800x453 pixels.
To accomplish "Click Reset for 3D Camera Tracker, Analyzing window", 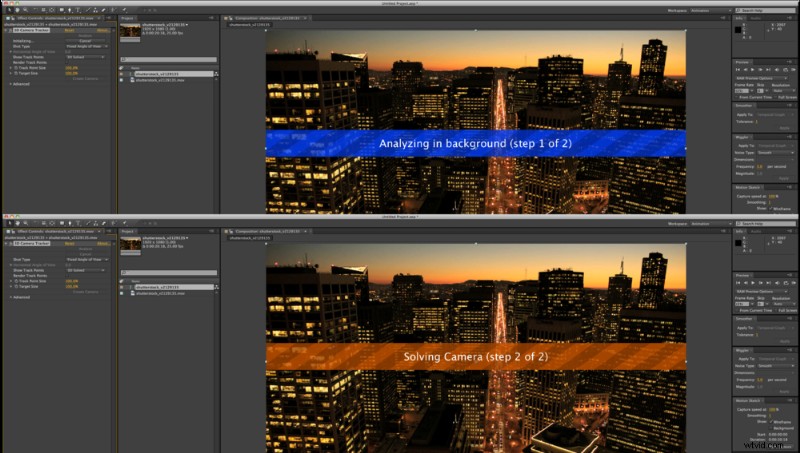I will pos(69,30).
